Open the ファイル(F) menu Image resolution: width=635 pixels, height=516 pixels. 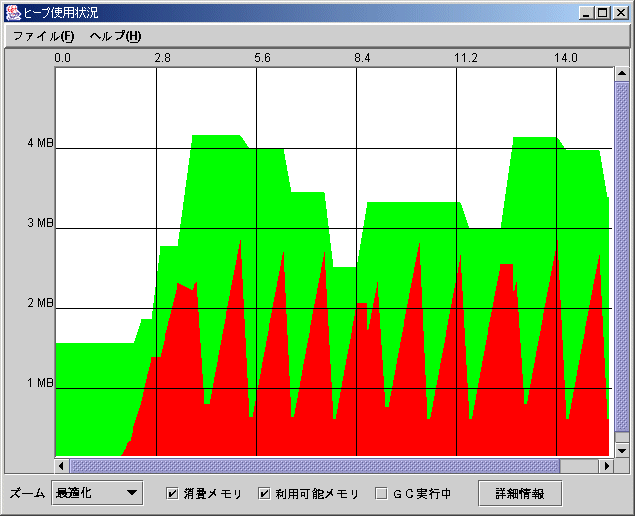point(43,36)
